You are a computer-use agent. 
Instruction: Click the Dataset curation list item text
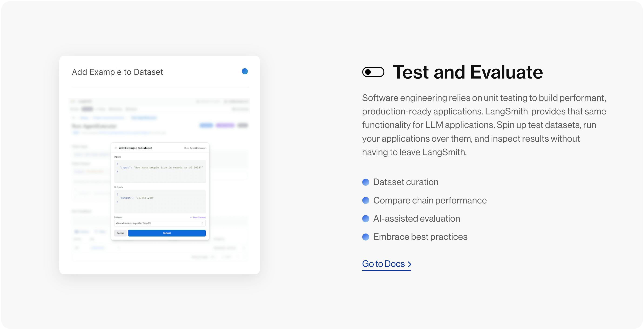tap(406, 182)
